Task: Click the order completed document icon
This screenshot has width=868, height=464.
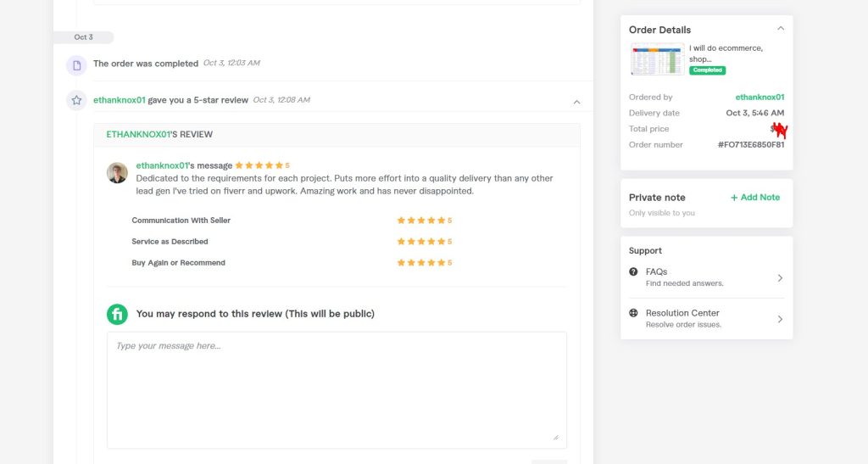Action: [76, 65]
